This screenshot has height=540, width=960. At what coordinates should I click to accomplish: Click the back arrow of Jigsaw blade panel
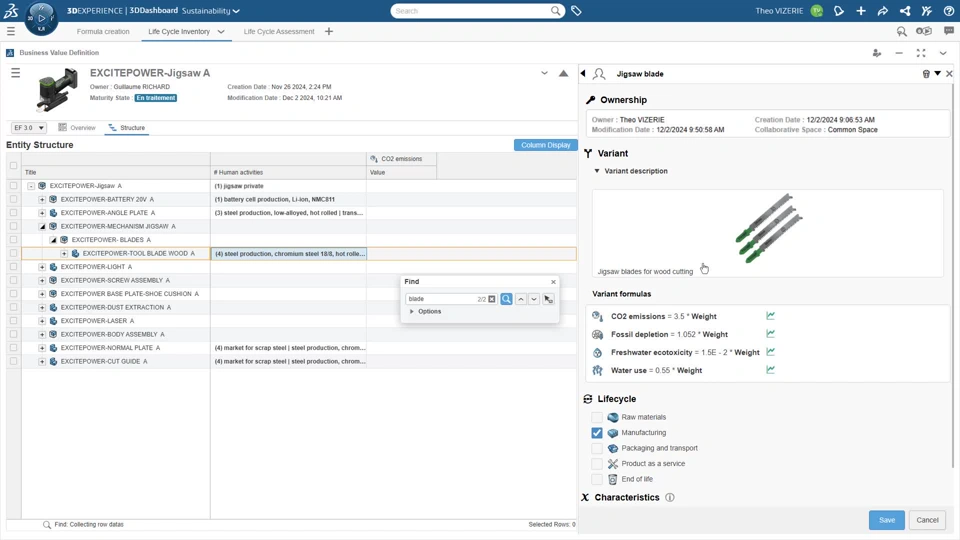pyautogui.click(x=583, y=73)
